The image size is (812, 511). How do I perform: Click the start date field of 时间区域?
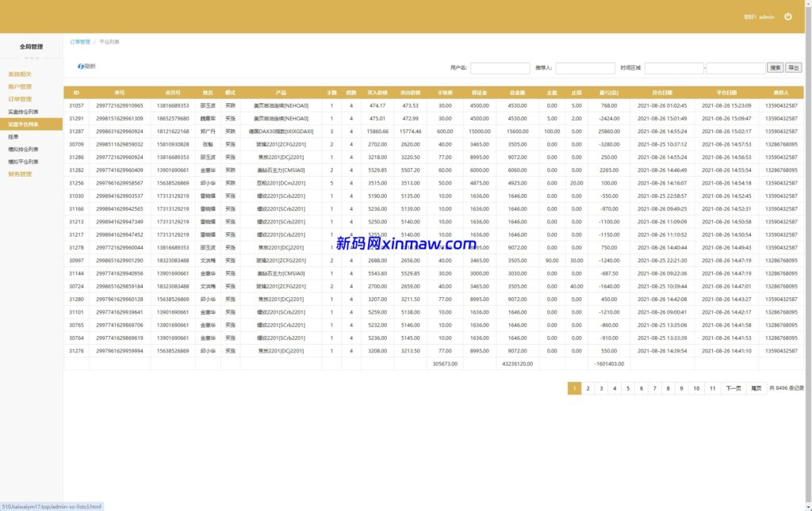pyautogui.click(x=673, y=68)
